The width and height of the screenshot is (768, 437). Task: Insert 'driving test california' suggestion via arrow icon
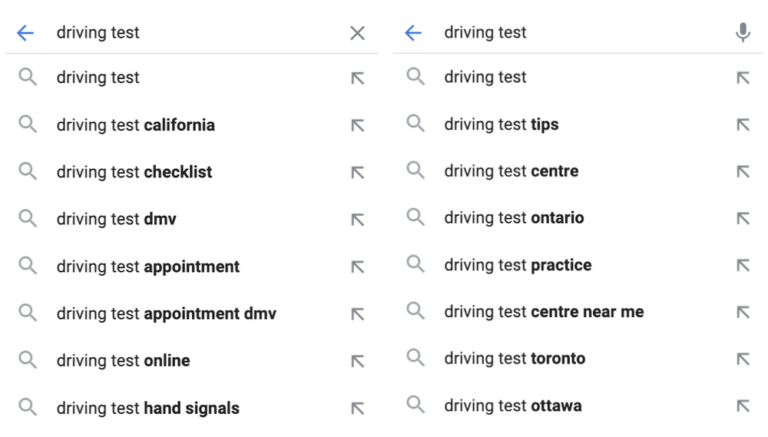pyautogui.click(x=357, y=126)
